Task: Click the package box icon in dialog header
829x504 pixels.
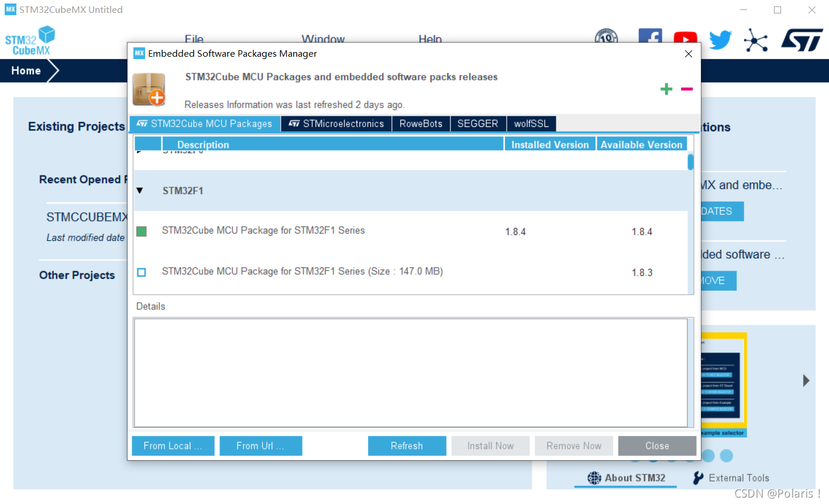Action: tap(149, 89)
